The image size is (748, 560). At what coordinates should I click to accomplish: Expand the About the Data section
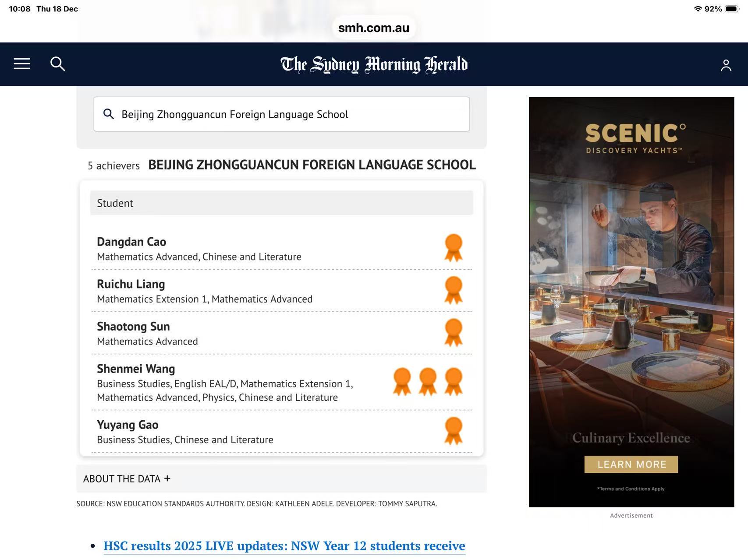[x=127, y=479]
